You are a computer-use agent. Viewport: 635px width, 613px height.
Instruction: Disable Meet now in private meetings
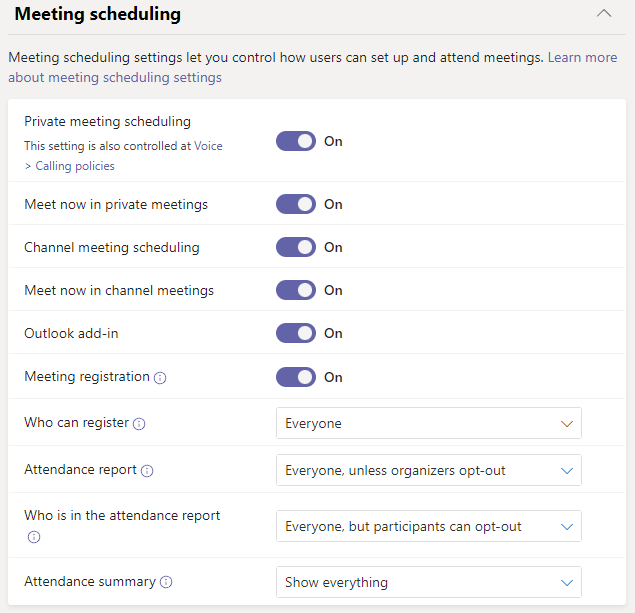click(x=296, y=205)
